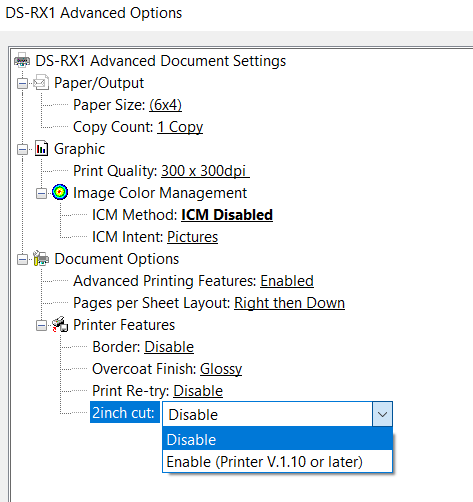Screen dimensions: 473x502
Task: Click the Print Quality 300 x 300dpi value
Action: click(x=205, y=171)
